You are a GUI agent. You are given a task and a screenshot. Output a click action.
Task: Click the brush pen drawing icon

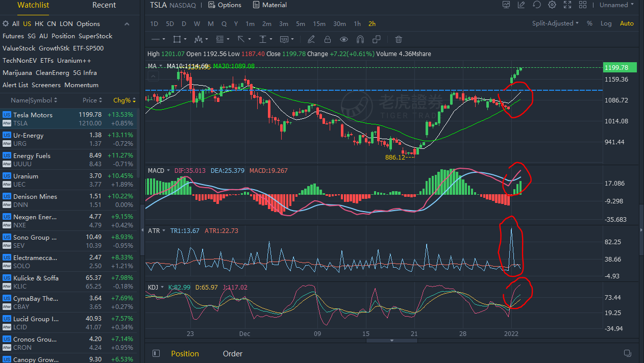(x=311, y=39)
